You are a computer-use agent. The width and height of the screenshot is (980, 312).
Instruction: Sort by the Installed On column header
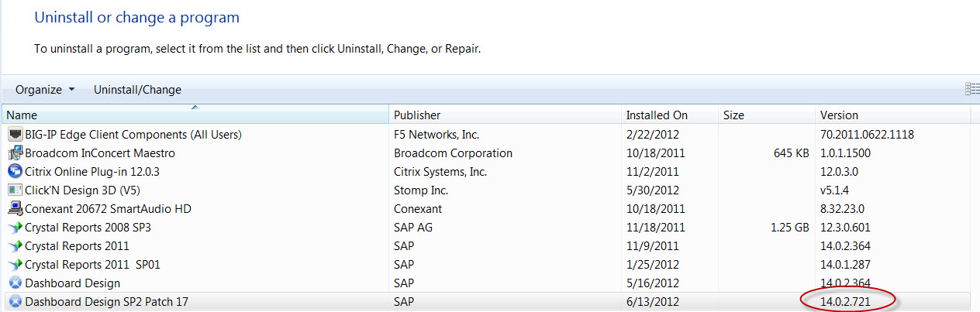point(669,115)
